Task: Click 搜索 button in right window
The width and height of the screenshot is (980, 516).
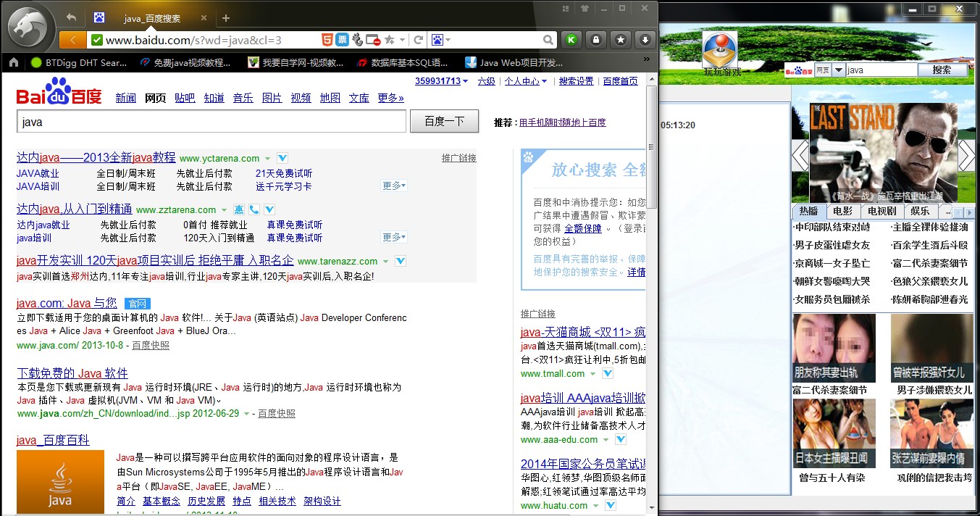Action: click(x=942, y=70)
